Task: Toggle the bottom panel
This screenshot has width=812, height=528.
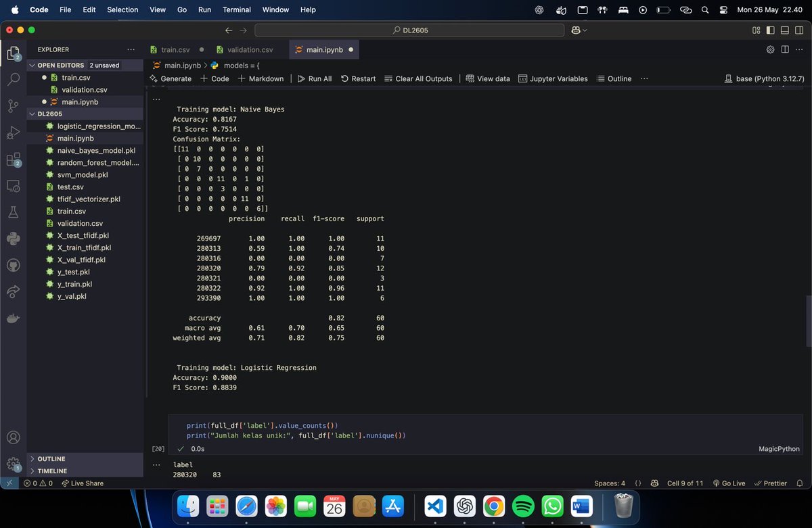Action: (785, 30)
